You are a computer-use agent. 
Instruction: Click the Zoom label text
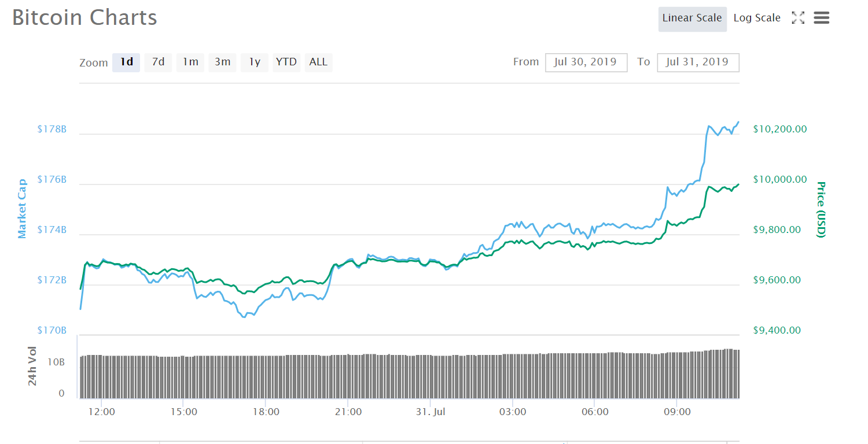pyautogui.click(x=94, y=63)
